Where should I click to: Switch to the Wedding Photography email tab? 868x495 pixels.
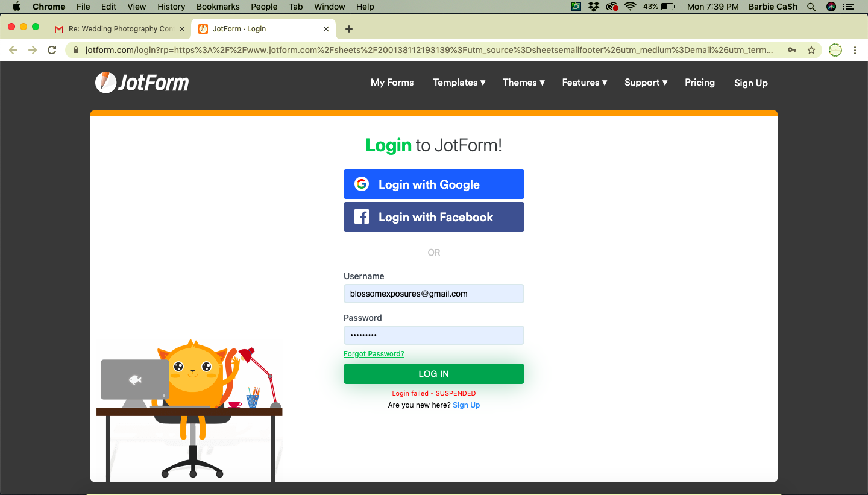point(119,28)
